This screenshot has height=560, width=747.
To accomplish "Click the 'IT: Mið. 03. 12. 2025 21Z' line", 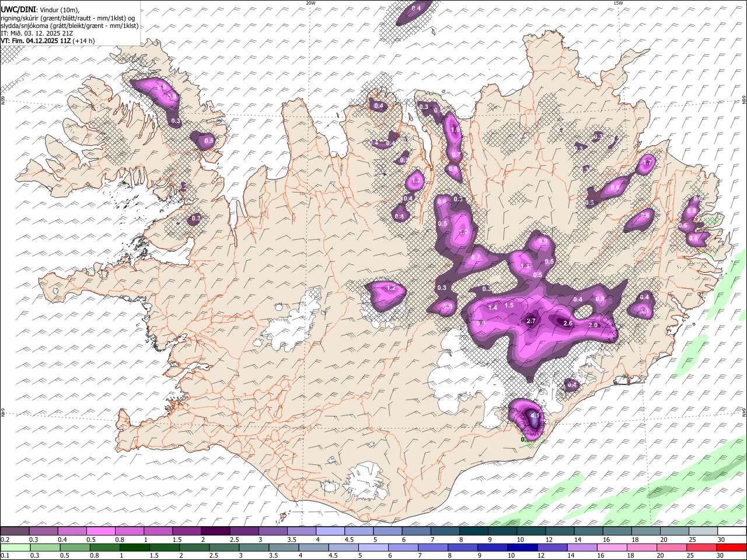I will pyautogui.click(x=37, y=33).
